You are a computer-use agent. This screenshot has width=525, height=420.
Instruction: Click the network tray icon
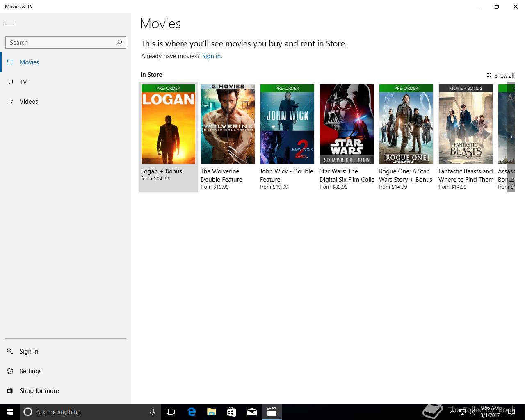(462, 412)
